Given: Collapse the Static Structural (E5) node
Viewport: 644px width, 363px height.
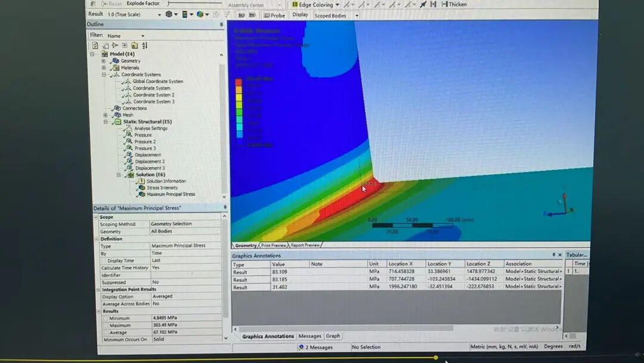Looking at the screenshot, I should click(x=106, y=122).
